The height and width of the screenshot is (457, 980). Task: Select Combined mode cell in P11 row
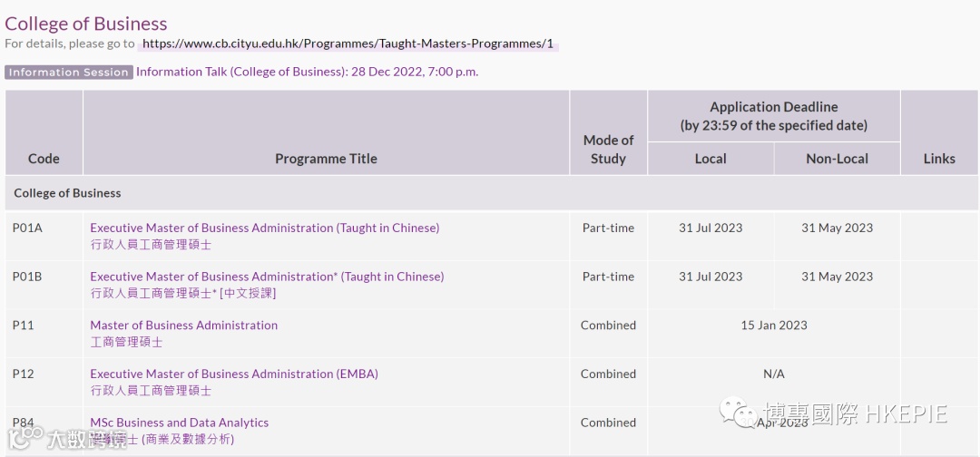pyautogui.click(x=608, y=334)
